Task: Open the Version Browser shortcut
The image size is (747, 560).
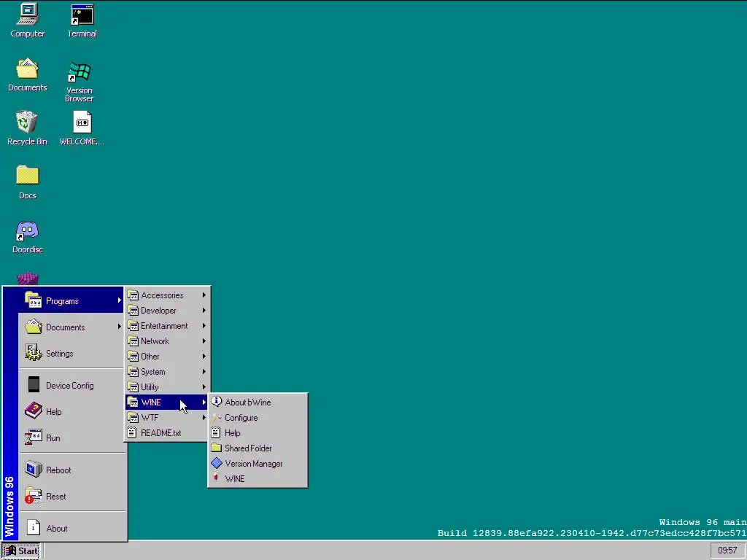Action: (x=79, y=82)
